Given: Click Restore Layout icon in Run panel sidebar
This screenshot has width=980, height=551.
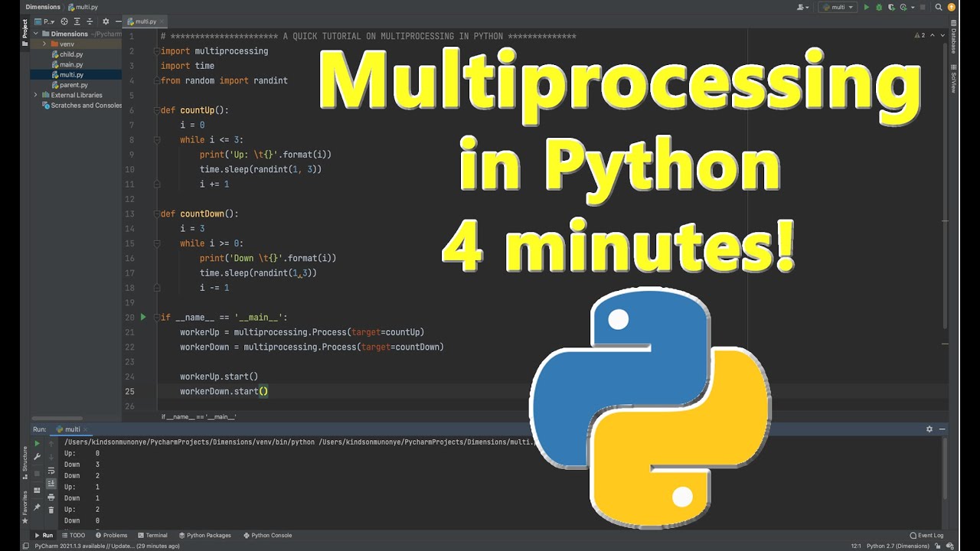Looking at the screenshot, I should [x=37, y=490].
